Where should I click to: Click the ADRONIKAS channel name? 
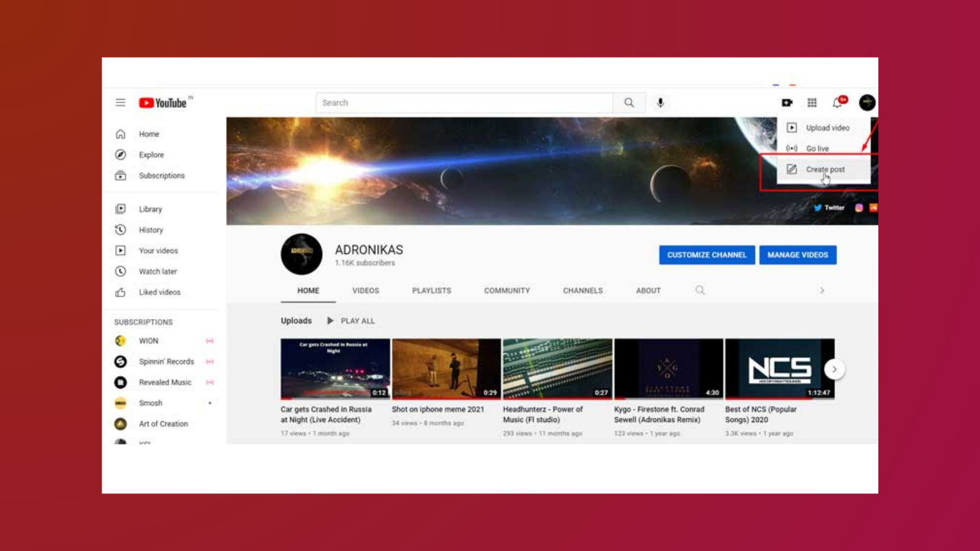click(369, 250)
